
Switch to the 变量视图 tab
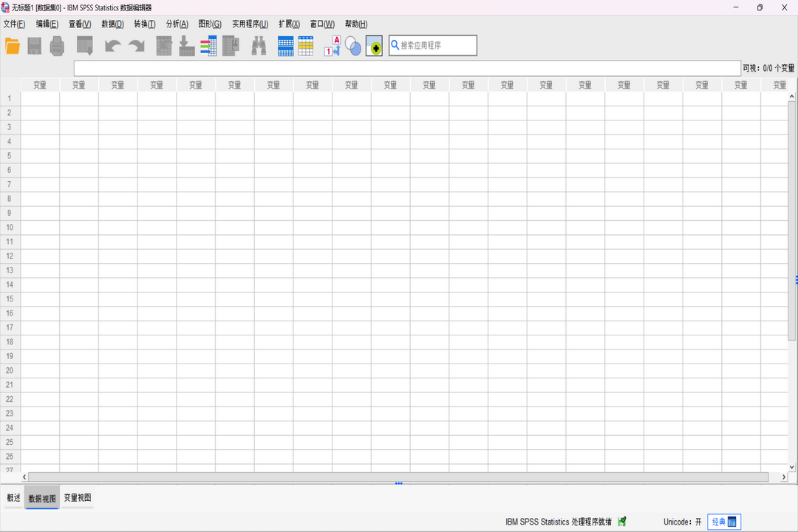click(x=77, y=497)
